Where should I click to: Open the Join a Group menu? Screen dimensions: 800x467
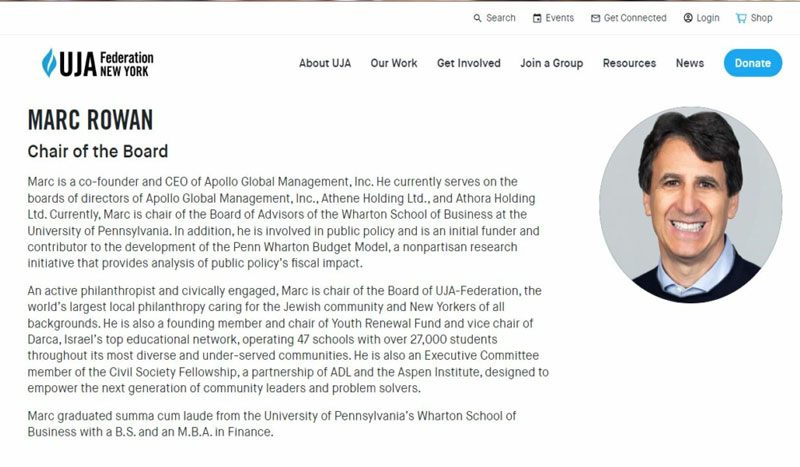pos(551,63)
